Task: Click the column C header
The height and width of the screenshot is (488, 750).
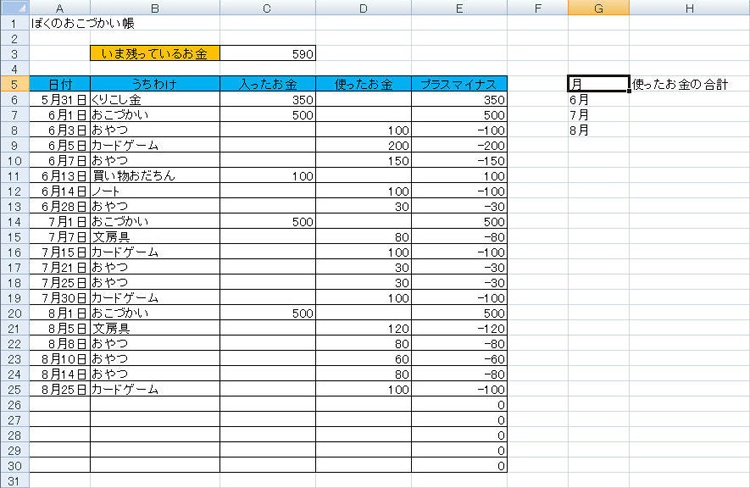Action: click(267, 7)
